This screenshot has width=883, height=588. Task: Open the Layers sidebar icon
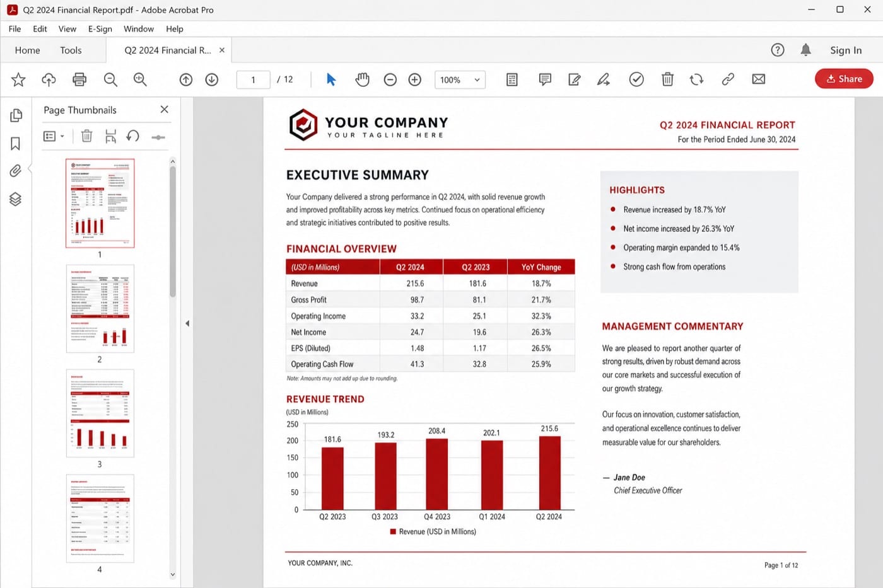pos(16,199)
